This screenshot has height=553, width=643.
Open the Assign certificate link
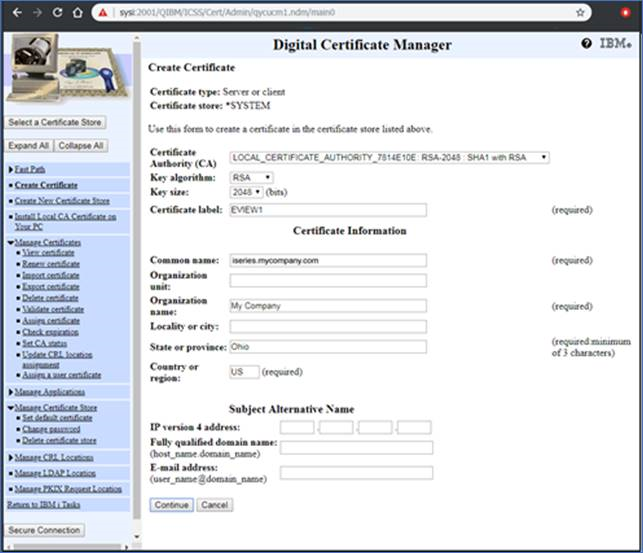point(51,321)
